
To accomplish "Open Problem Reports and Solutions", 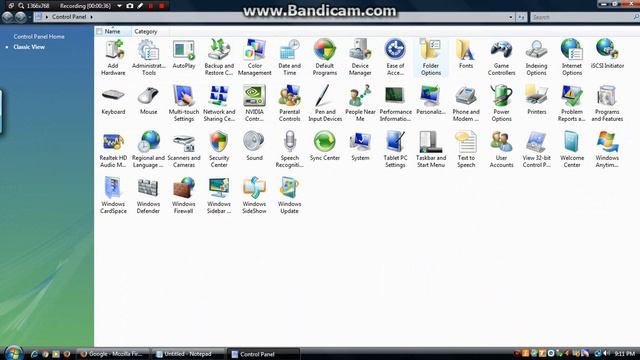I will click(x=572, y=104).
